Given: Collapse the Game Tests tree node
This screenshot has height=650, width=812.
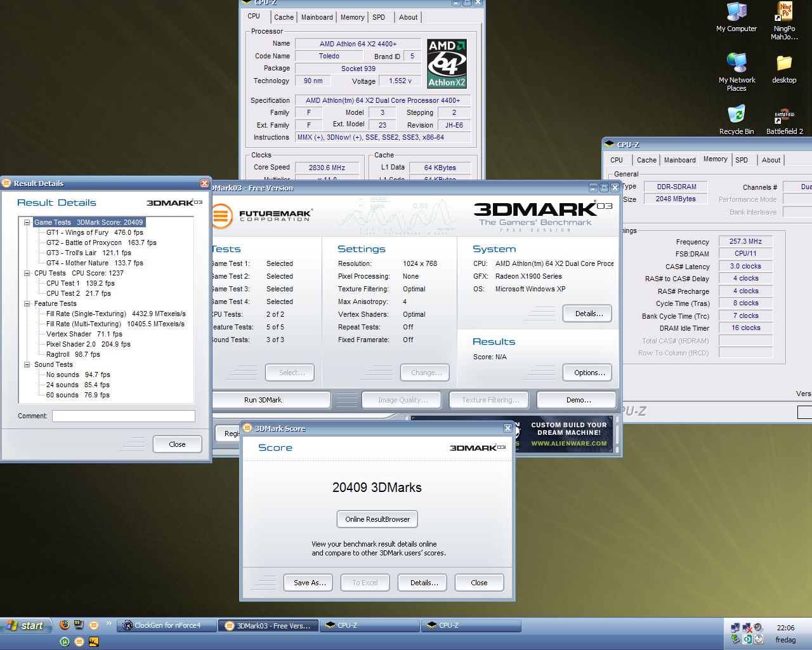Looking at the screenshot, I should 27,222.
